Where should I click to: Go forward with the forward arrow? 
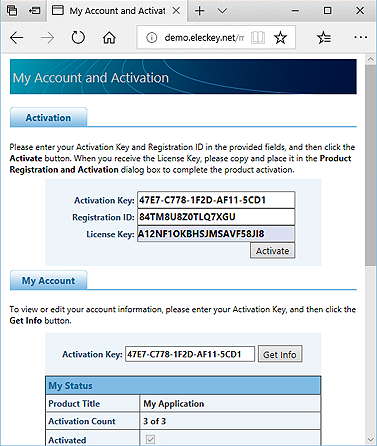pyautogui.click(x=47, y=38)
